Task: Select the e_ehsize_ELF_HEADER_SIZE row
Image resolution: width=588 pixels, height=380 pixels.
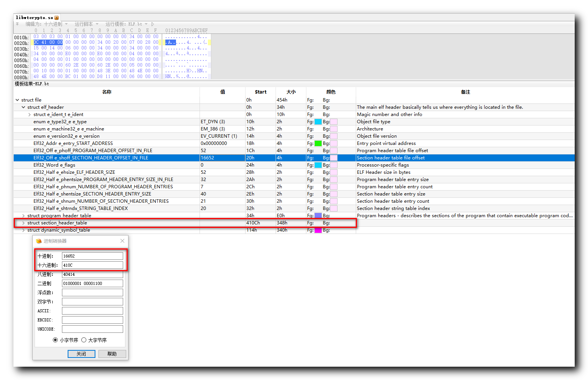Action: click(x=294, y=172)
